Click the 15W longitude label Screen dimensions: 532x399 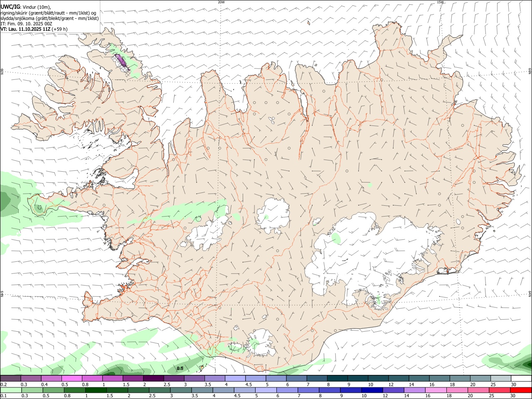[x=440, y=2]
